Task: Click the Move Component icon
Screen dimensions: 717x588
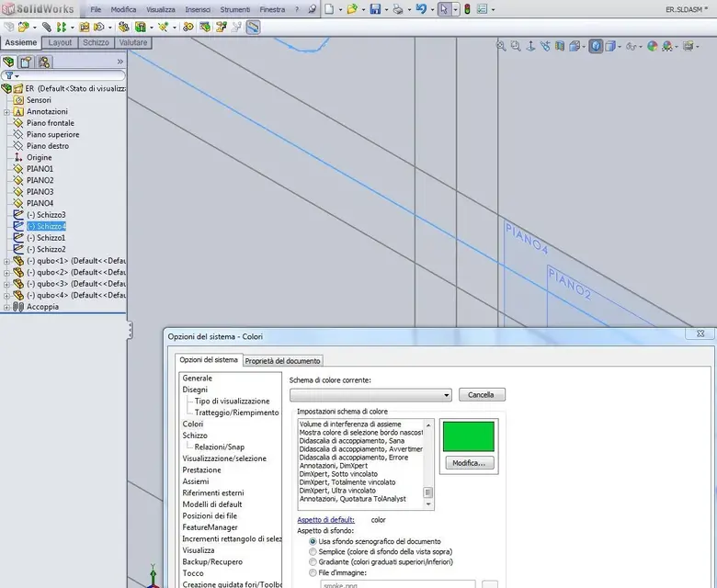Action: tap(98, 28)
